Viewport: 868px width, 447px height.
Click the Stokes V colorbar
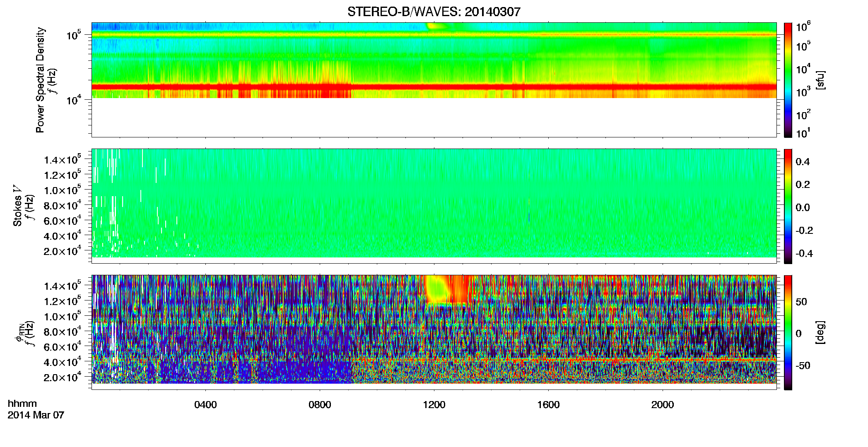(x=788, y=206)
